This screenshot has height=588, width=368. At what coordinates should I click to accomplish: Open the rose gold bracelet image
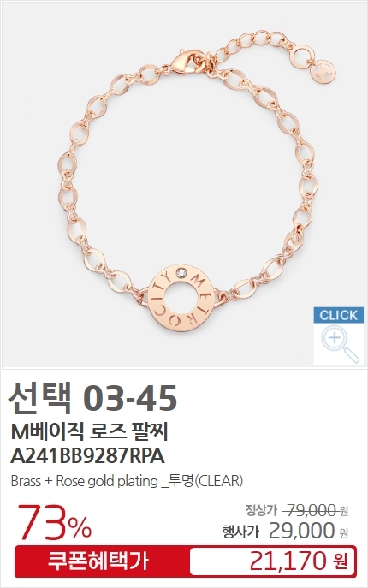[x=184, y=185]
